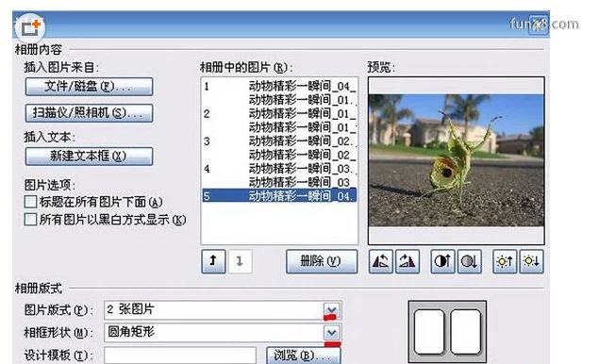
Task: Click the 扫描仪/照相机 button
Action: [x=89, y=113]
